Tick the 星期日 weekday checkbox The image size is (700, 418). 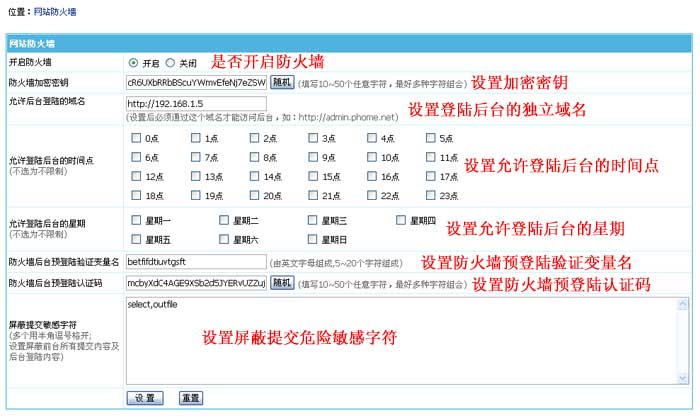tap(314, 239)
